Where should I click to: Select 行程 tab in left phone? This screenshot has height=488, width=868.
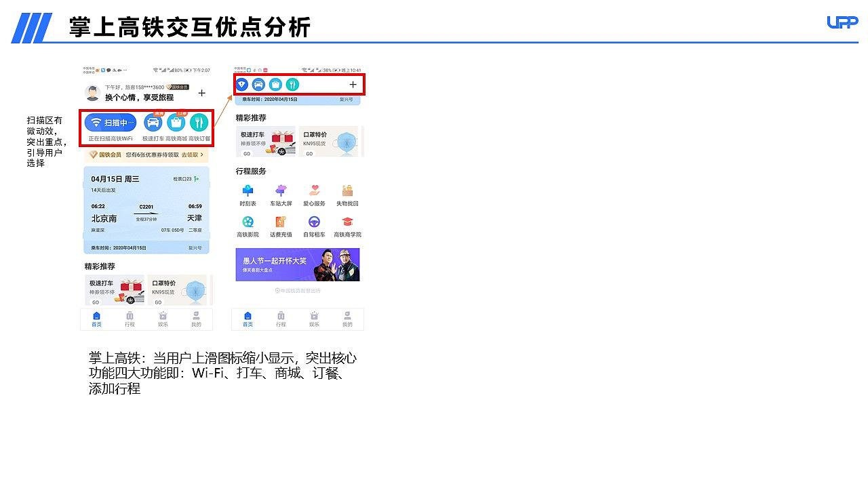click(x=130, y=319)
